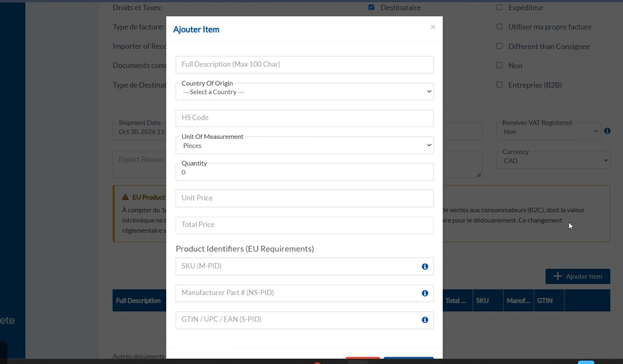623x364 pixels.
Task: Click the Quantity field
Action: 305,172
